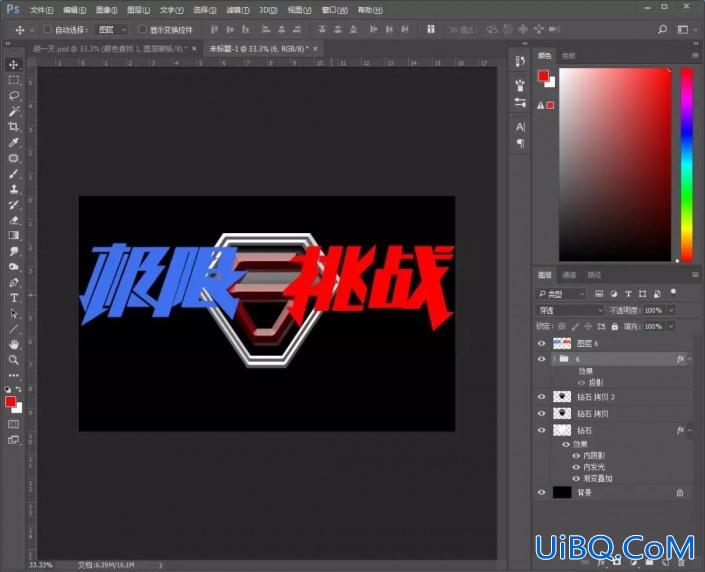
Task: Select the Lasso tool
Action: point(13,96)
